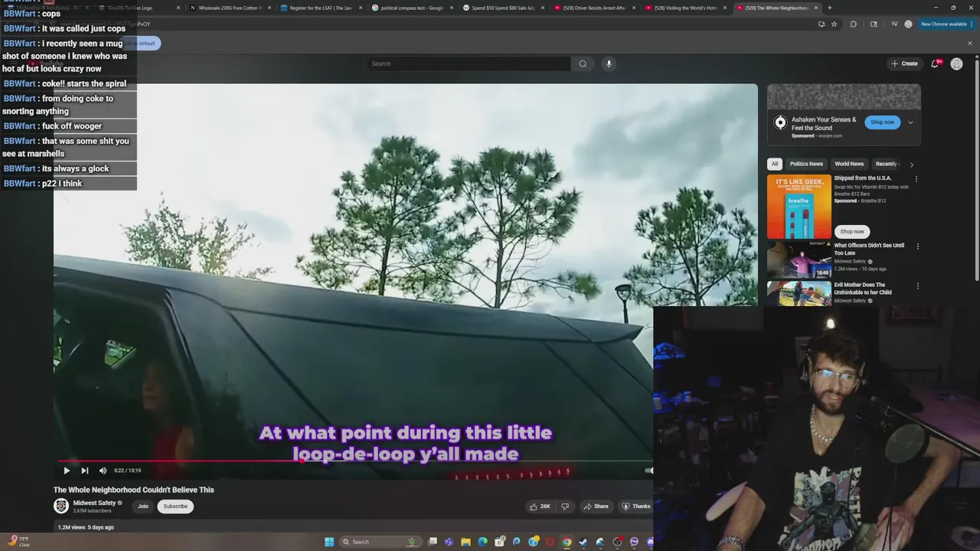Share the video
The width and height of the screenshot is (980, 551).
[596, 506]
